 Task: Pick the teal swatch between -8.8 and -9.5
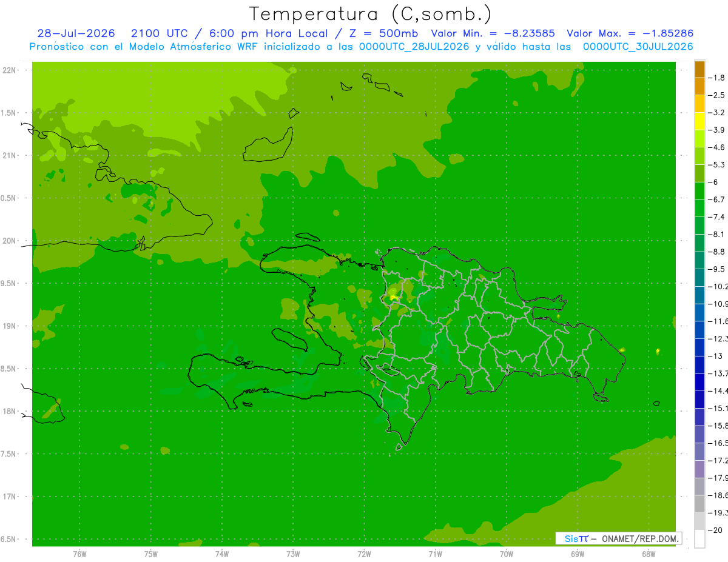(x=699, y=260)
